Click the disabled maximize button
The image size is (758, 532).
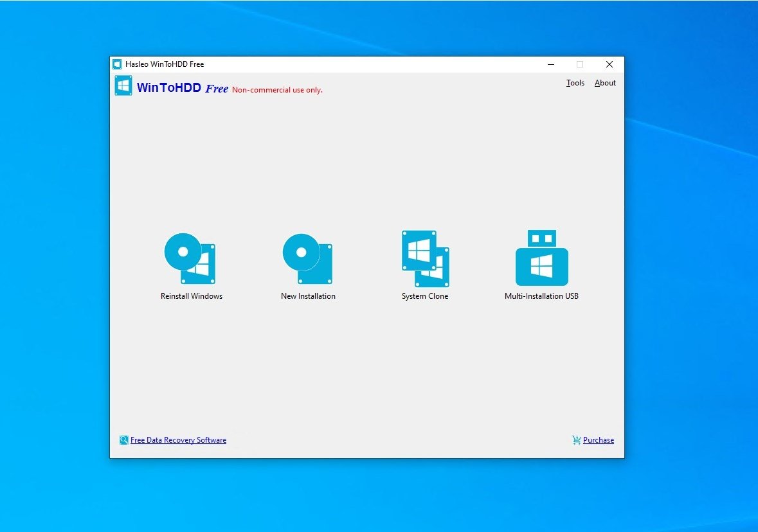[x=580, y=64]
